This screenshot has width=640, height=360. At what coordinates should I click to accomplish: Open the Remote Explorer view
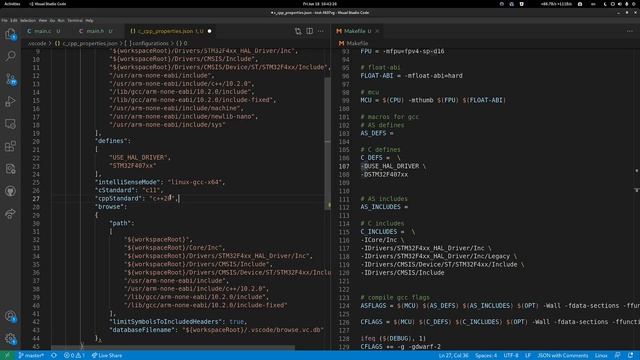coord(10,124)
